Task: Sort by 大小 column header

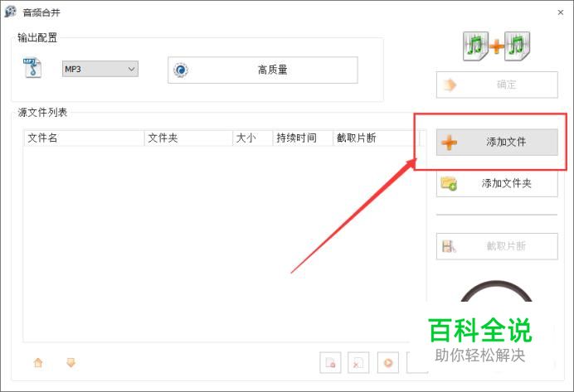Action: click(x=253, y=138)
